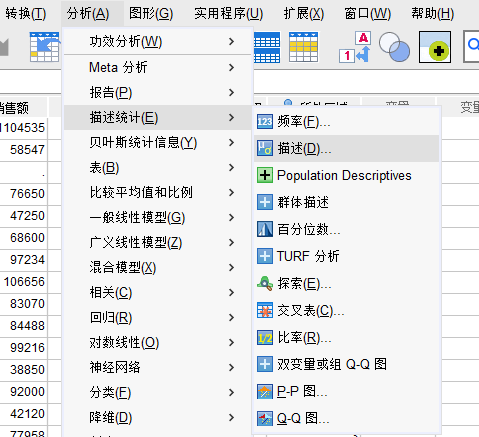Click the green plus Population Descriptives icon
The height and width of the screenshot is (437, 479).
pos(265,176)
